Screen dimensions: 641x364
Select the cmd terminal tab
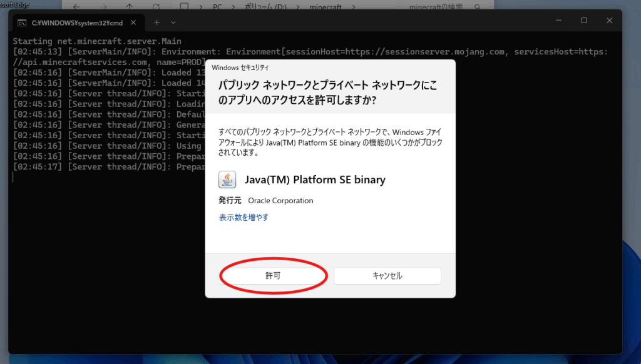pos(78,23)
